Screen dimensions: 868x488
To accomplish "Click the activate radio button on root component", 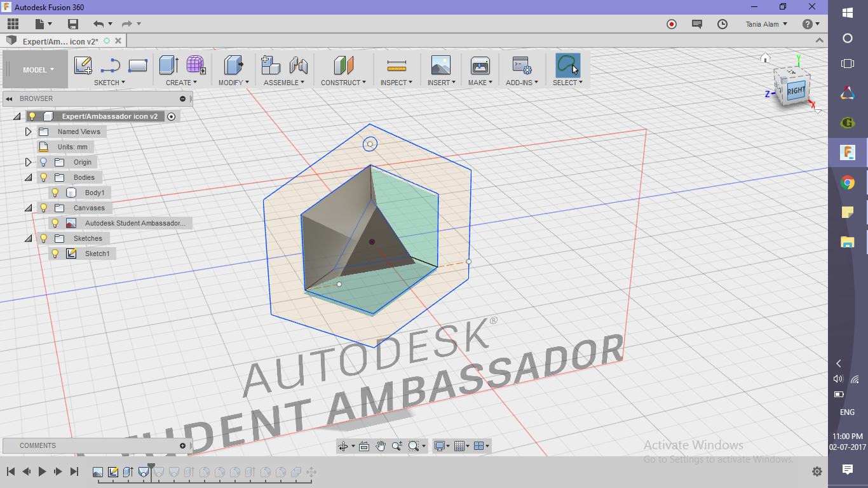I will (171, 116).
